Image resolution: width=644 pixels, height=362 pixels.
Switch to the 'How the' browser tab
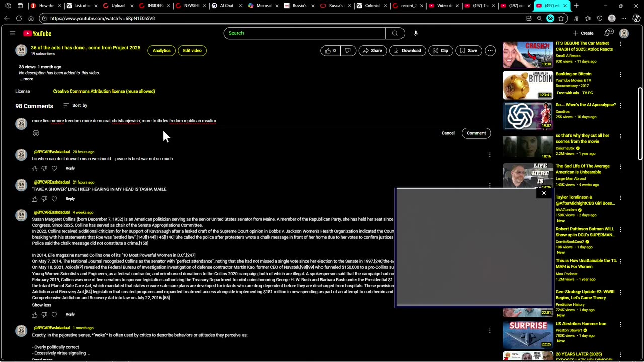[x=45, y=6]
